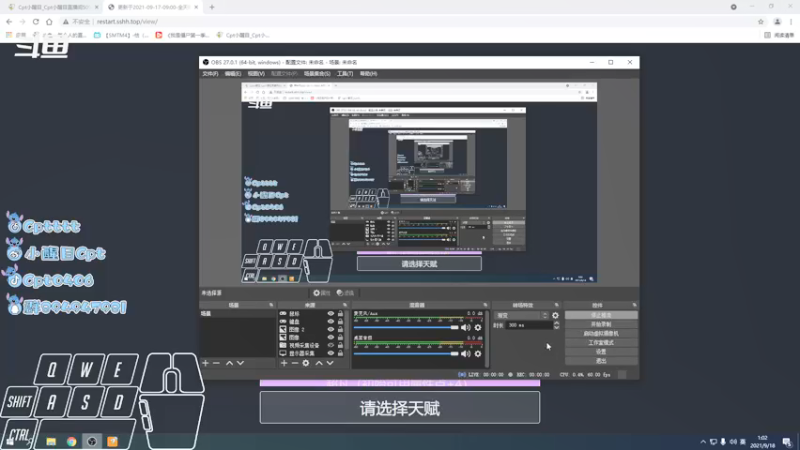Screen dimensions: 800x450
Task: Remove the selected source with the minus icon
Action: tap(294, 363)
